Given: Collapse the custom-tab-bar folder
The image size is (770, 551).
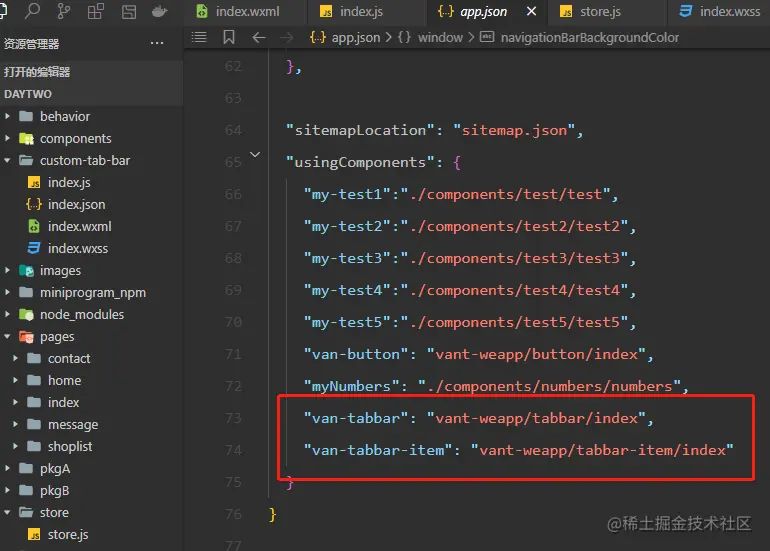Looking at the screenshot, I should (x=7, y=161).
